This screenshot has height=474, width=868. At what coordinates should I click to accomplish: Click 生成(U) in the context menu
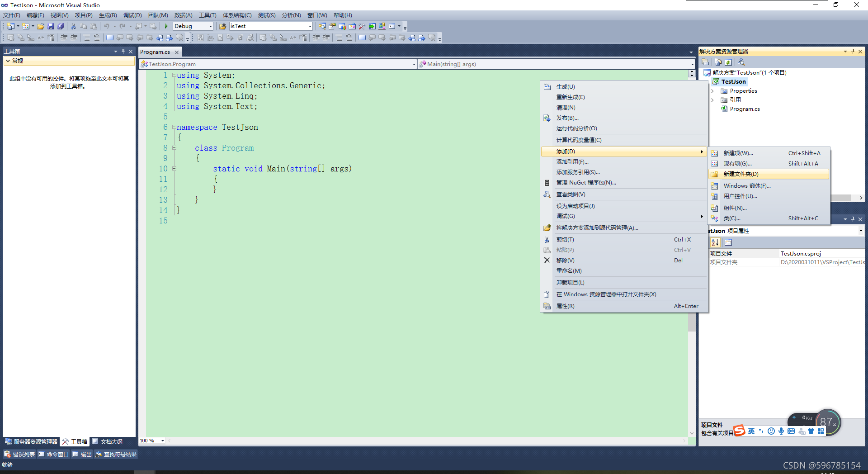pyautogui.click(x=624, y=87)
